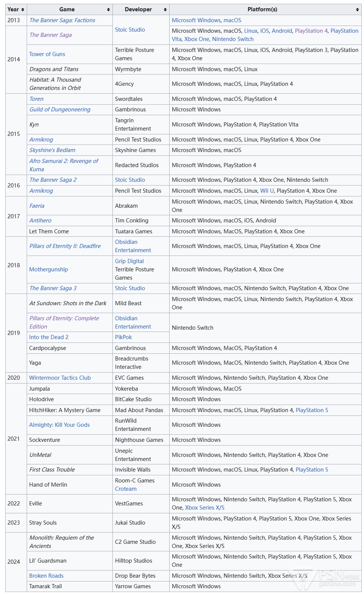This screenshot has width=364, height=595.
Task: Open Pillars of Eternity: Complete Edition link
Action: [x=64, y=323]
